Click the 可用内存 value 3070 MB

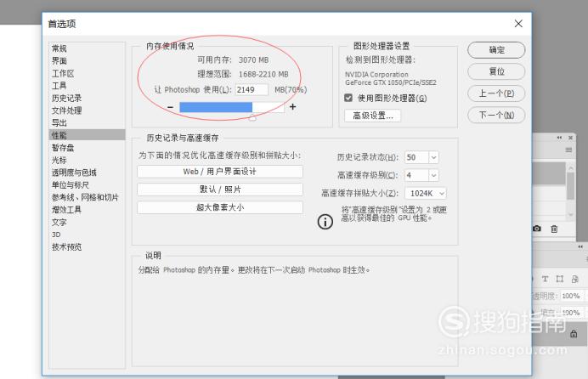[253, 60]
